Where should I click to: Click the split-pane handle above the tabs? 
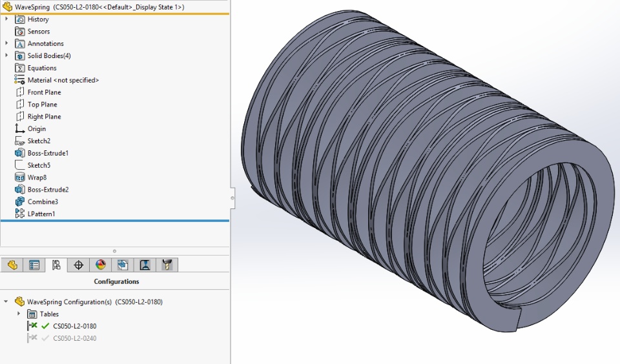114,251
